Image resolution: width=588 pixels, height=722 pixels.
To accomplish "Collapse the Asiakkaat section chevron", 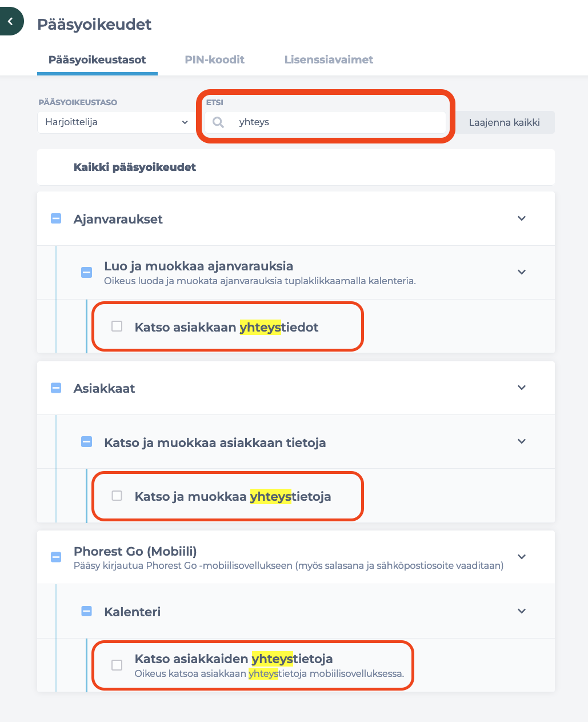I will [521, 388].
